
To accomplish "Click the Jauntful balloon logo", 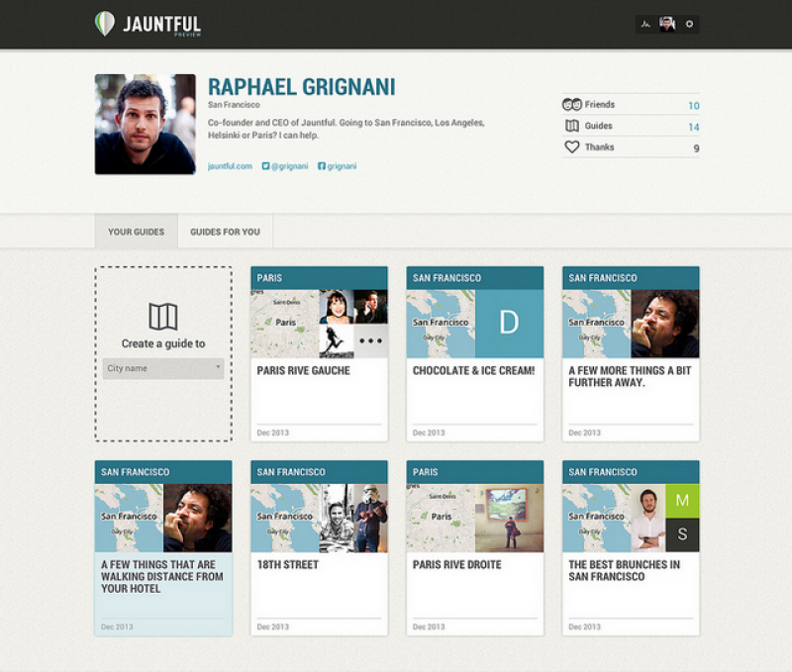I will click(x=104, y=24).
